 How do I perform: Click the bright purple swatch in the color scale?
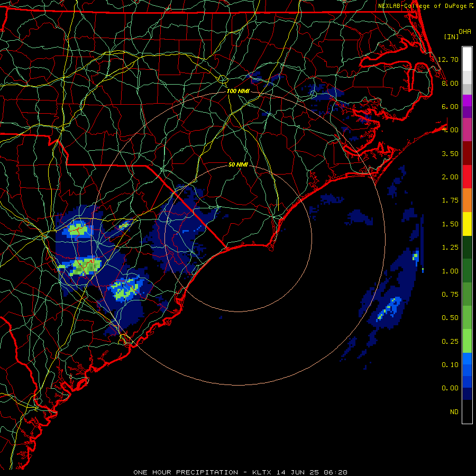coord(467,100)
